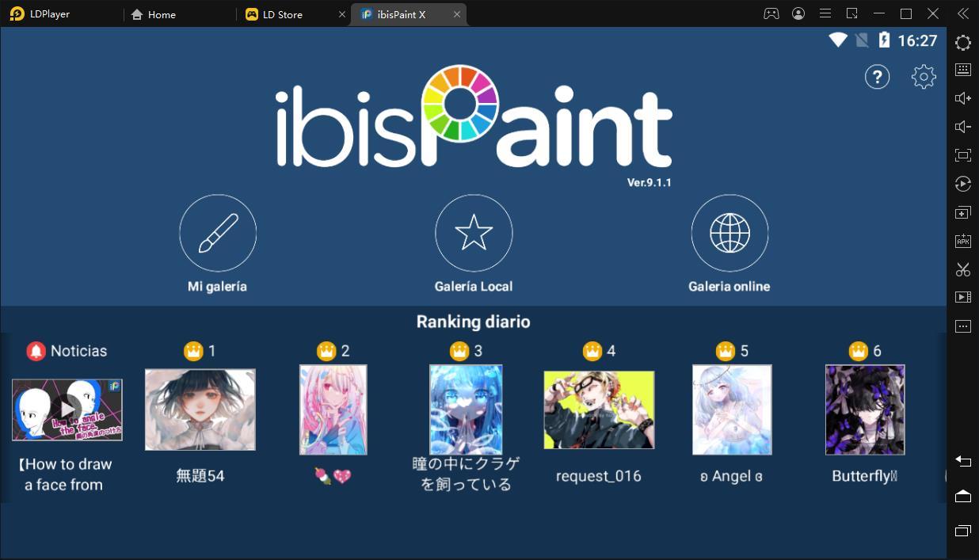Increase volume using sidebar speaker plus icon

963,98
